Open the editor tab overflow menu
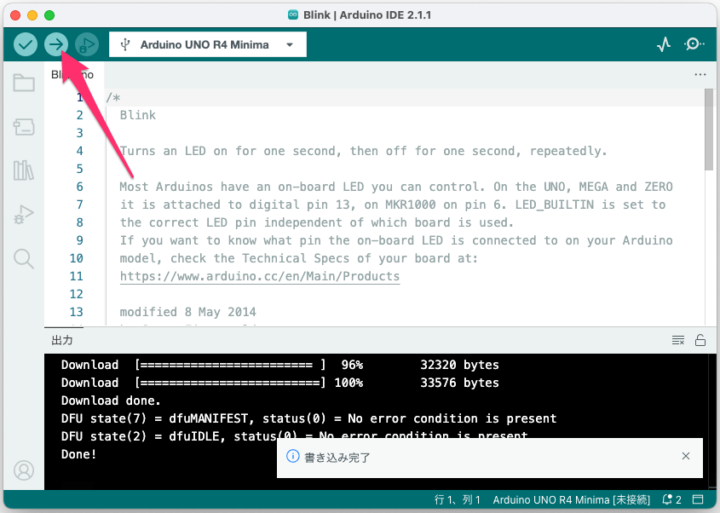 pyautogui.click(x=700, y=75)
